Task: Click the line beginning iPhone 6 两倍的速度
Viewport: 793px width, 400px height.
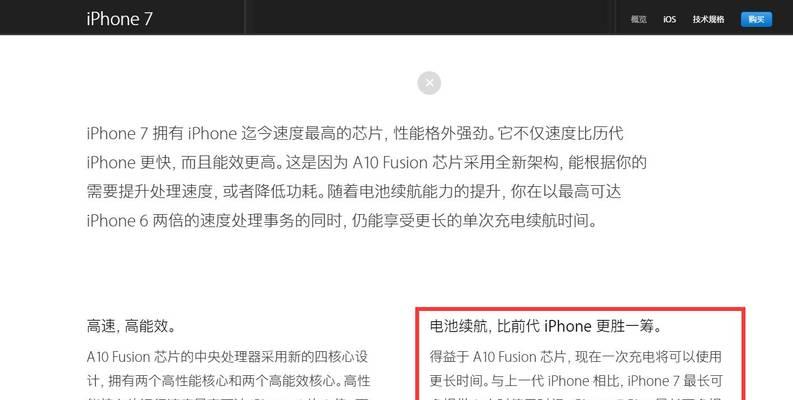Action: pos(342,220)
